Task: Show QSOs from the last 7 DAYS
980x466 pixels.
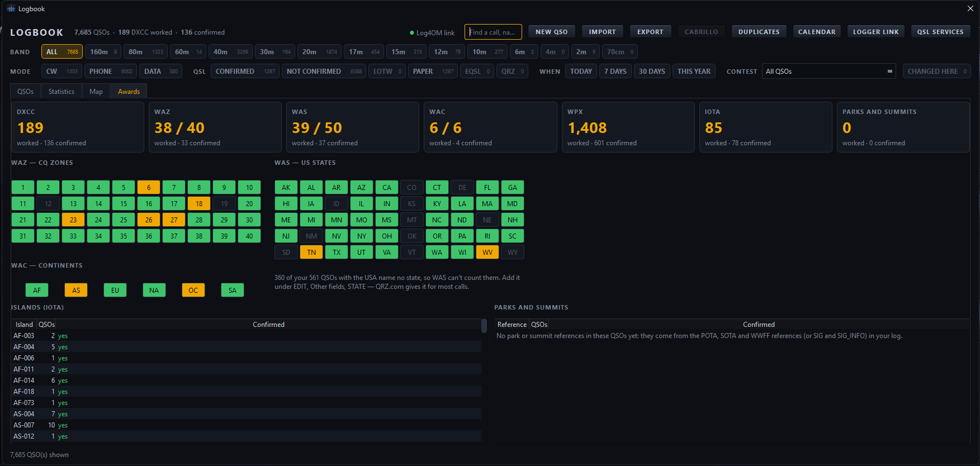Action: [616, 72]
